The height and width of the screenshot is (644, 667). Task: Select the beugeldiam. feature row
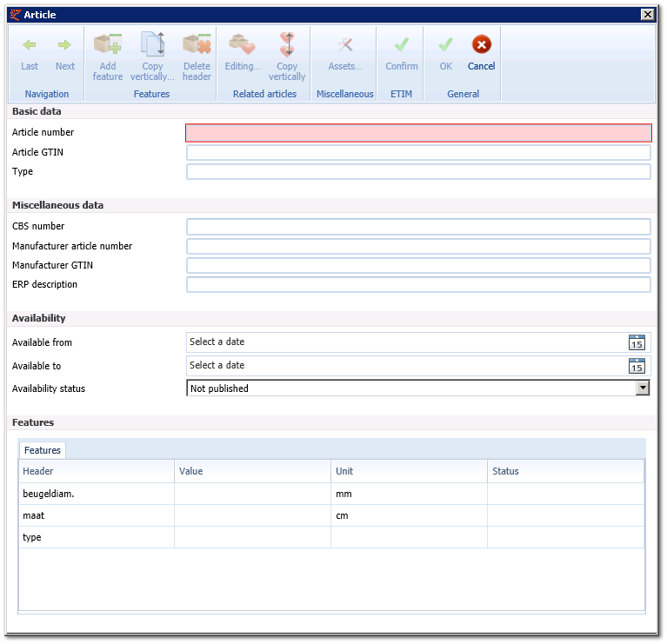pyautogui.click(x=332, y=494)
